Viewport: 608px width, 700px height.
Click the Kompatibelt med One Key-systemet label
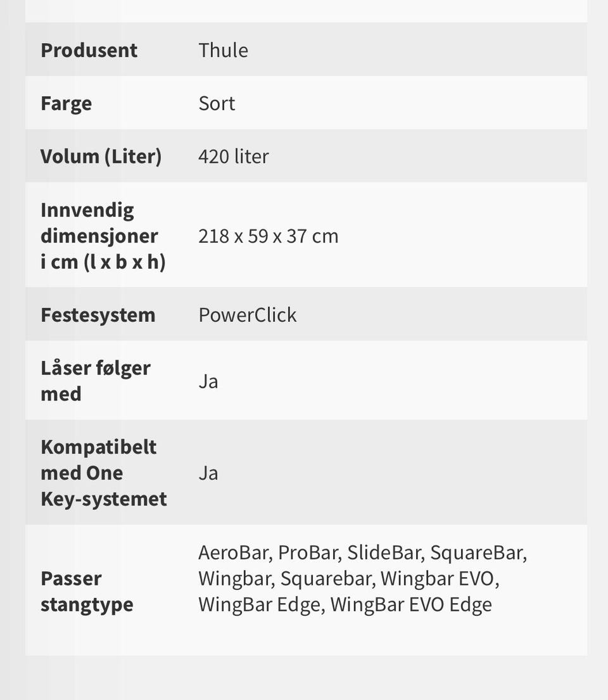(103, 473)
